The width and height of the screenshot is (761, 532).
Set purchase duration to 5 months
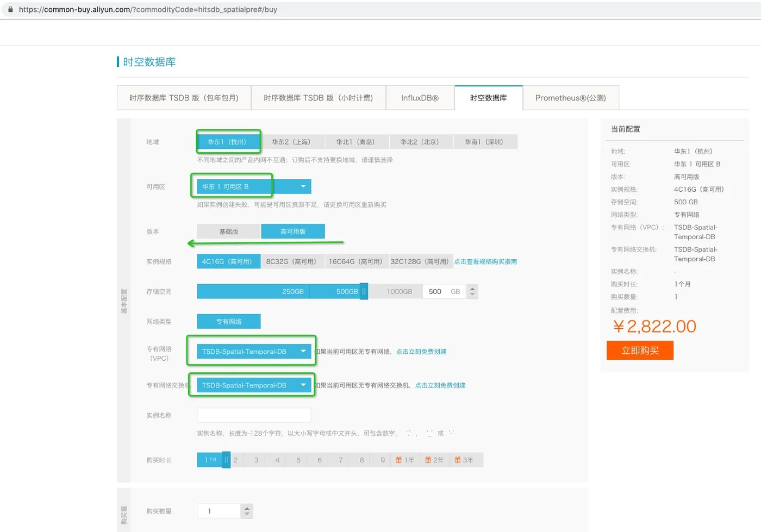point(298,460)
